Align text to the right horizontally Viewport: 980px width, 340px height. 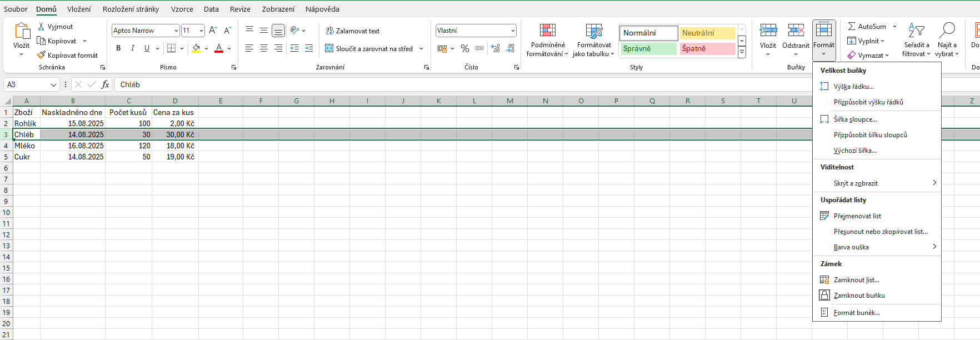(x=278, y=48)
